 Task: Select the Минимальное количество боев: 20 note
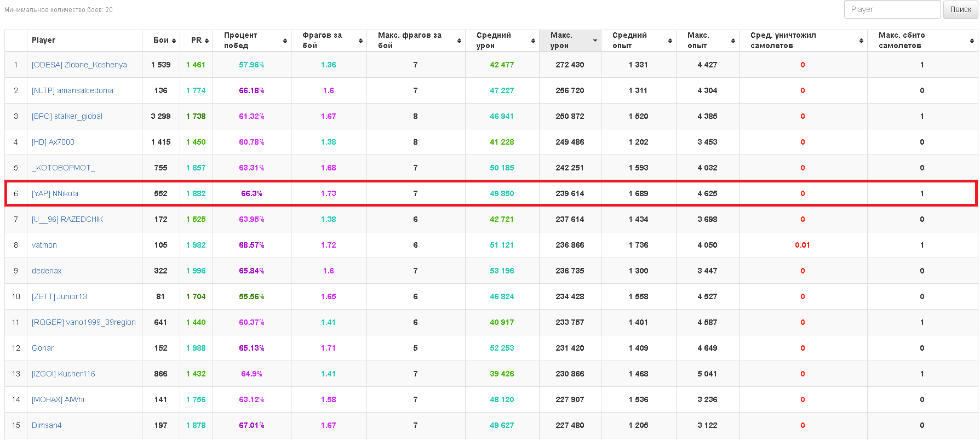click(x=59, y=10)
